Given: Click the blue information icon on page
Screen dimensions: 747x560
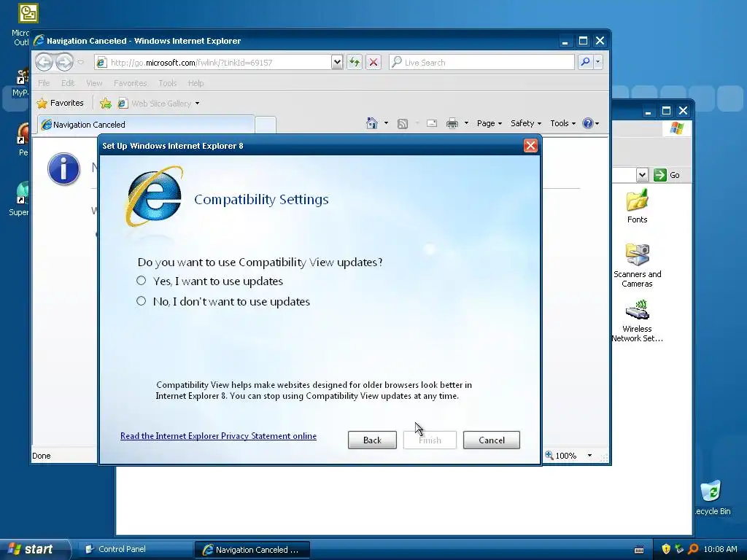Looking at the screenshot, I should pyautogui.click(x=64, y=168).
